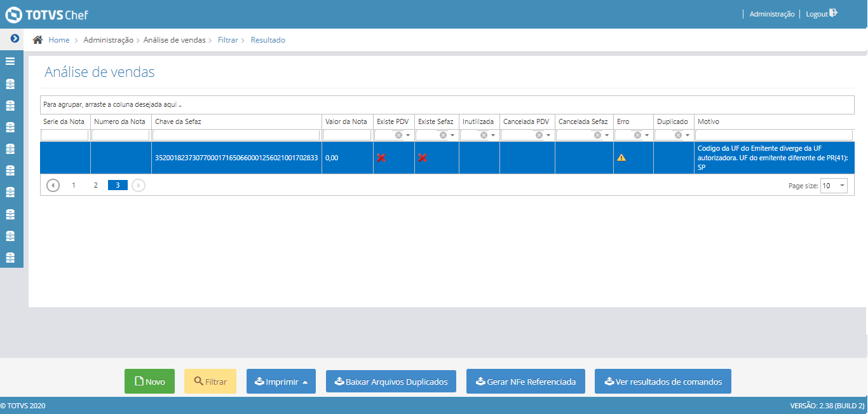Click the home house icon in breadcrumb

37,40
